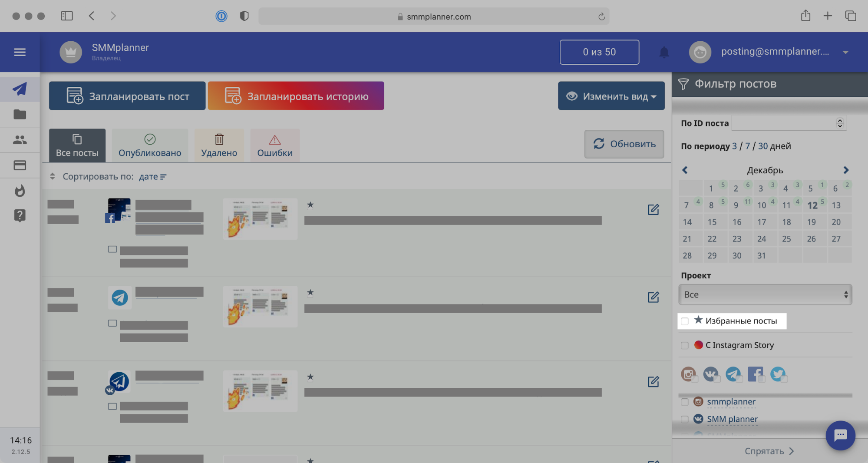This screenshot has height=463, width=868.
Task: Adjust the post ID stepper
Action: coord(840,123)
